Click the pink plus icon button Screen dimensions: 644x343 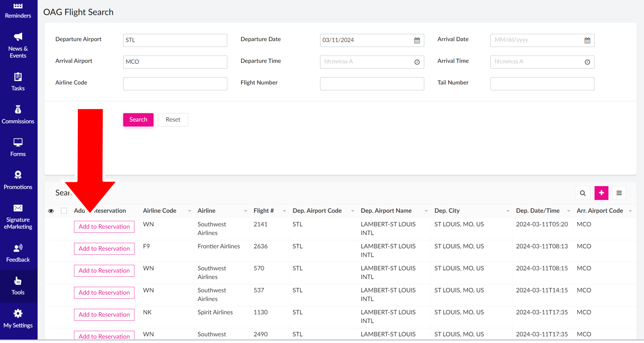click(x=601, y=193)
